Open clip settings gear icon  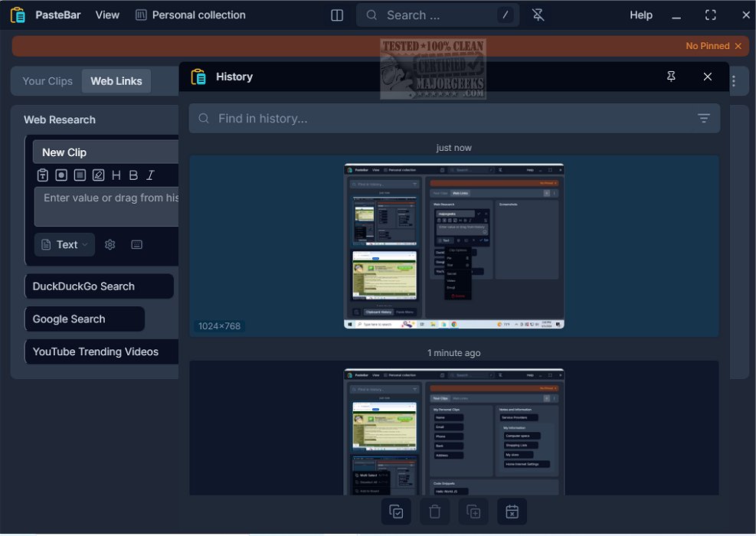pos(110,244)
